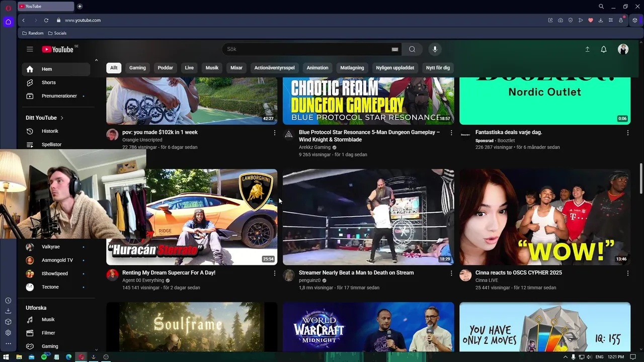
Task: Open the 'Socials' bookmarks folder
Action: coord(57,33)
